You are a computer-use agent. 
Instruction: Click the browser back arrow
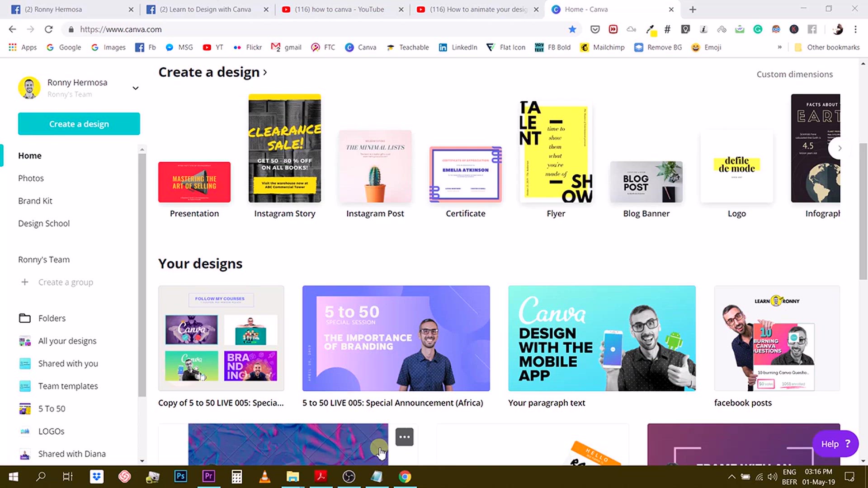[12, 29]
